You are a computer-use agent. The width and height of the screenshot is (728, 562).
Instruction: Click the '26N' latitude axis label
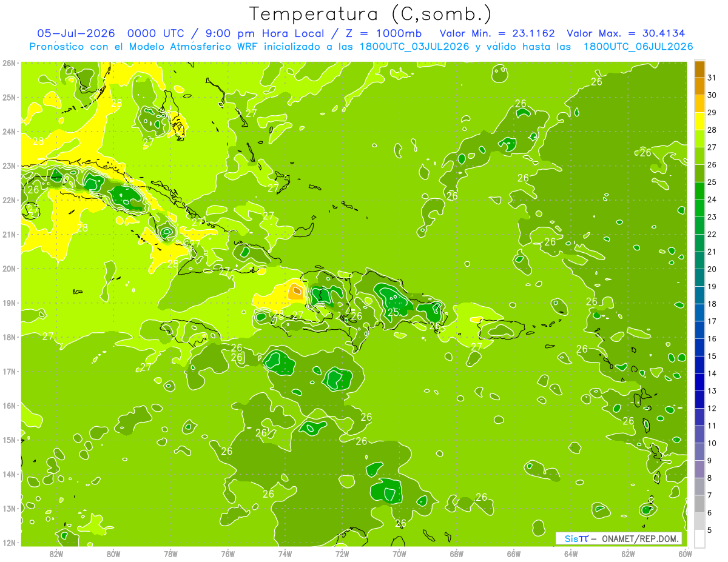(x=9, y=63)
